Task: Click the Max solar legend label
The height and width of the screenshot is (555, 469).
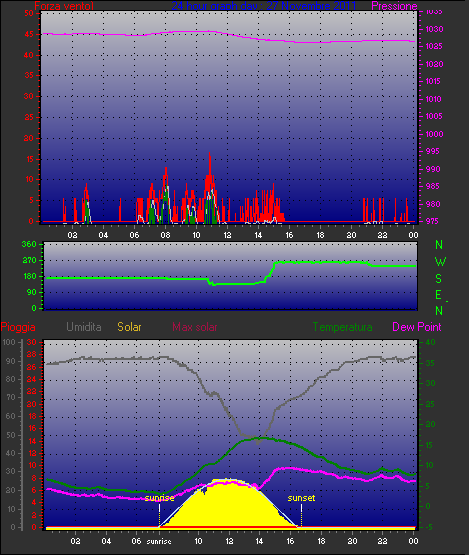Action: point(195,327)
